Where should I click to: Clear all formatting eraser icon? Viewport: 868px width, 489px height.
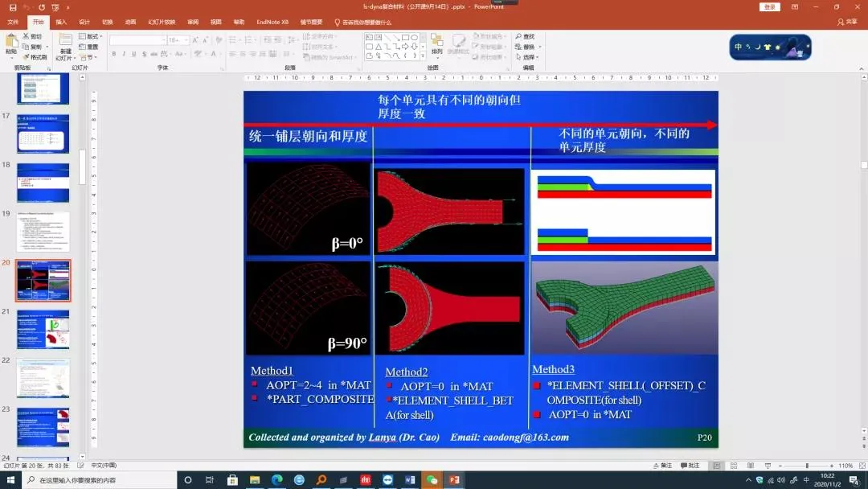219,40
